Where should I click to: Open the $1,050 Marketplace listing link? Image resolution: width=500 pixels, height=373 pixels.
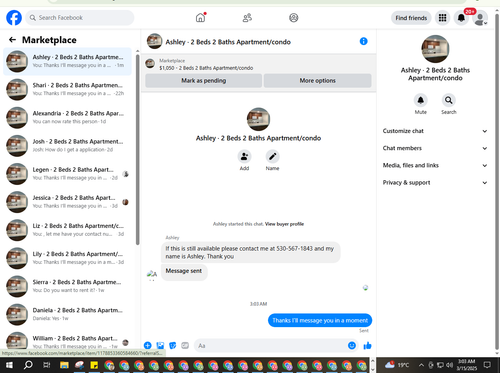click(206, 68)
